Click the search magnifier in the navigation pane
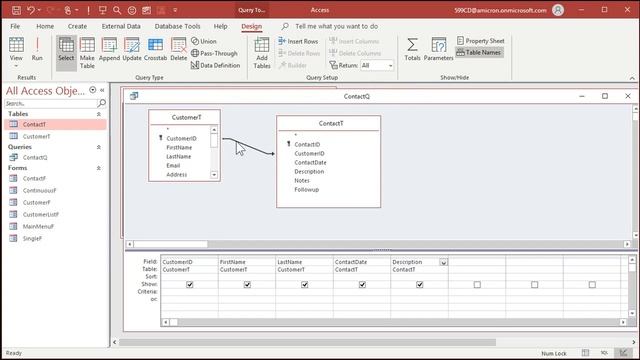Screen dimensions: 640x360 [x=102, y=103]
